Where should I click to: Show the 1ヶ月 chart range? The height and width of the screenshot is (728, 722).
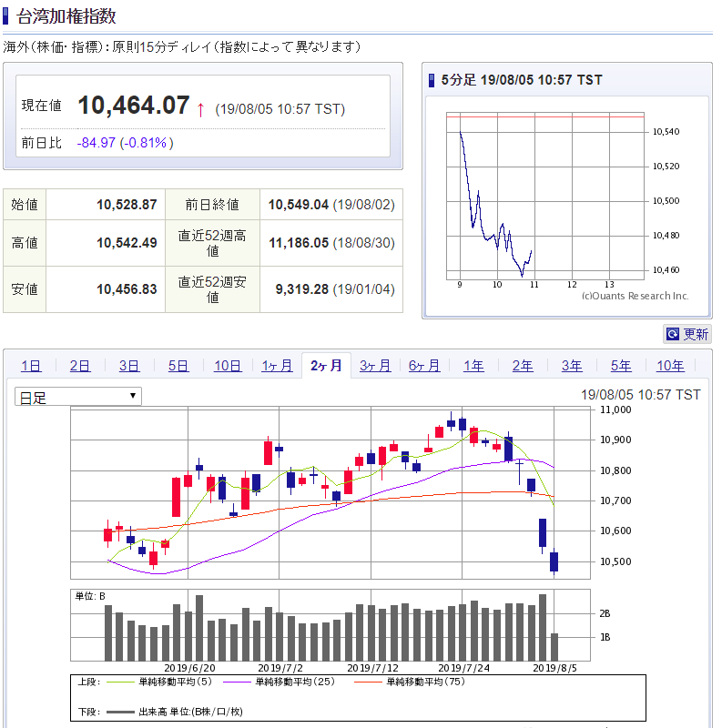pyautogui.click(x=277, y=366)
